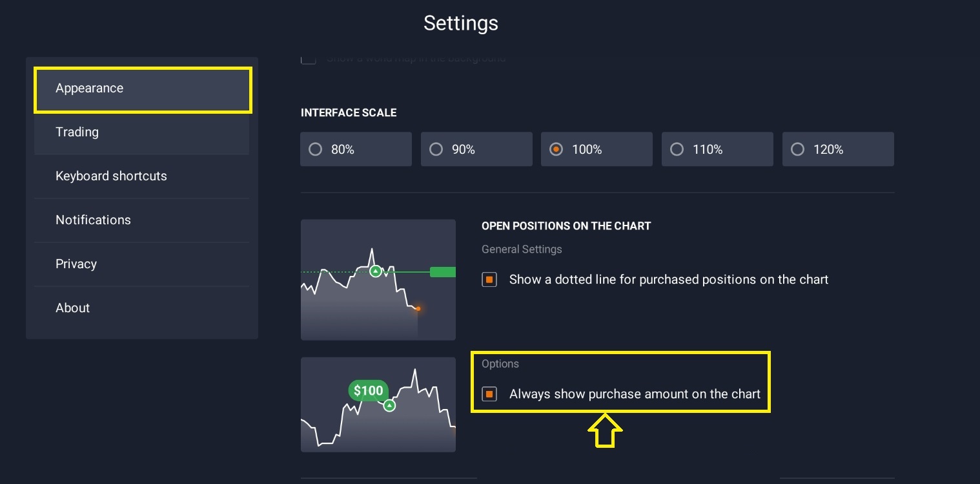This screenshot has width=980, height=484.
Task: Open the Privacy section
Action: pos(141,264)
